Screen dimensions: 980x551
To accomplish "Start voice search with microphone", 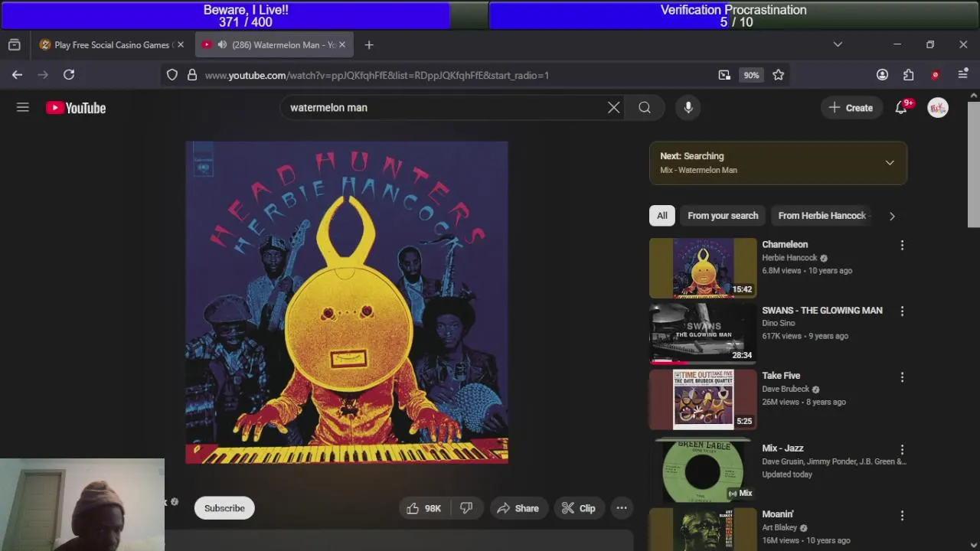I will (688, 108).
